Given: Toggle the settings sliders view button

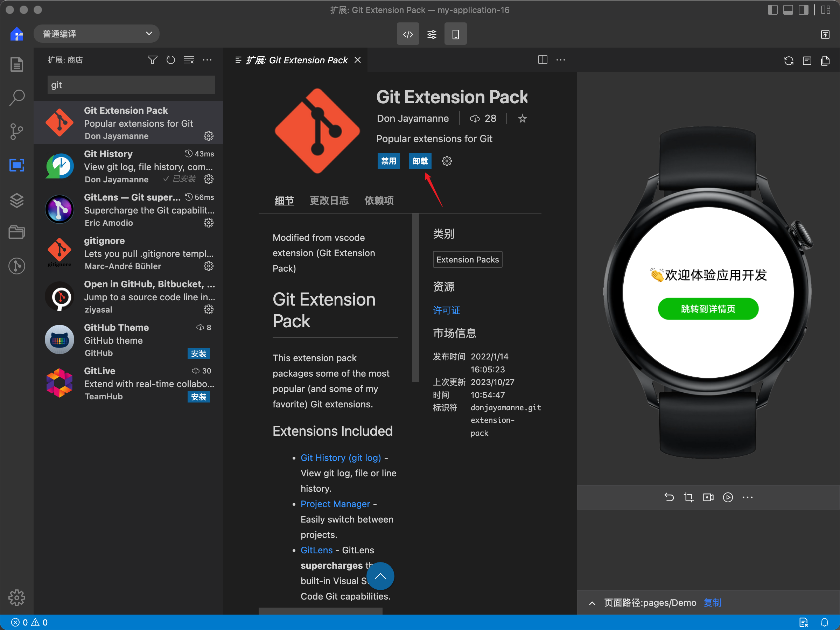Looking at the screenshot, I should [x=432, y=34].
